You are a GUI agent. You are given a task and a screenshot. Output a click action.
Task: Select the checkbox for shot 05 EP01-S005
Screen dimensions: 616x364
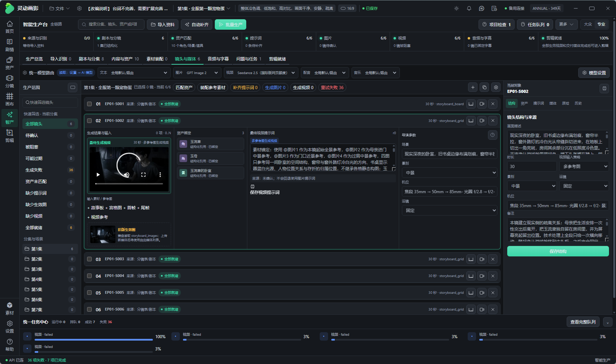(90, 293)
